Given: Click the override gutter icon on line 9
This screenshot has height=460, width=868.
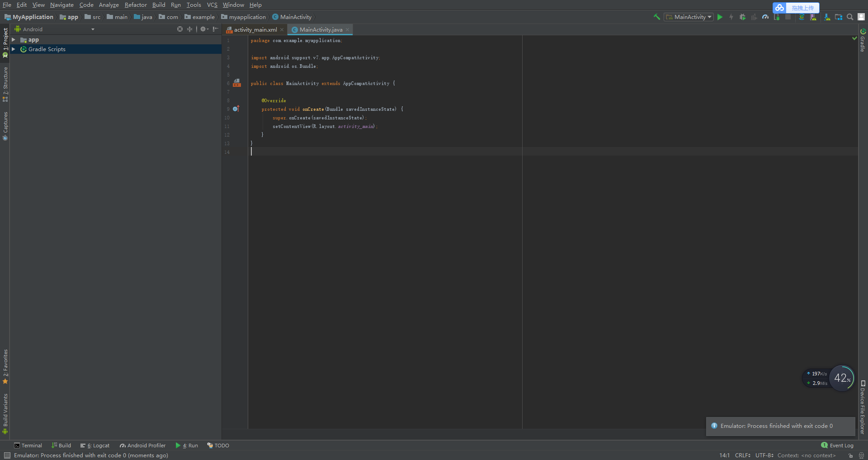Looking at the screenshot, I should (x=236, y=109).
